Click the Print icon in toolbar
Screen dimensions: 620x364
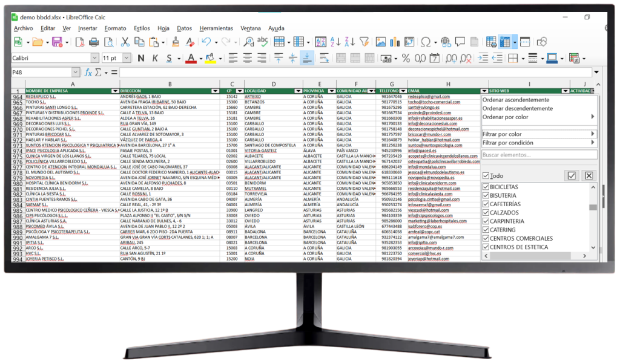click(x=94, y=42)
